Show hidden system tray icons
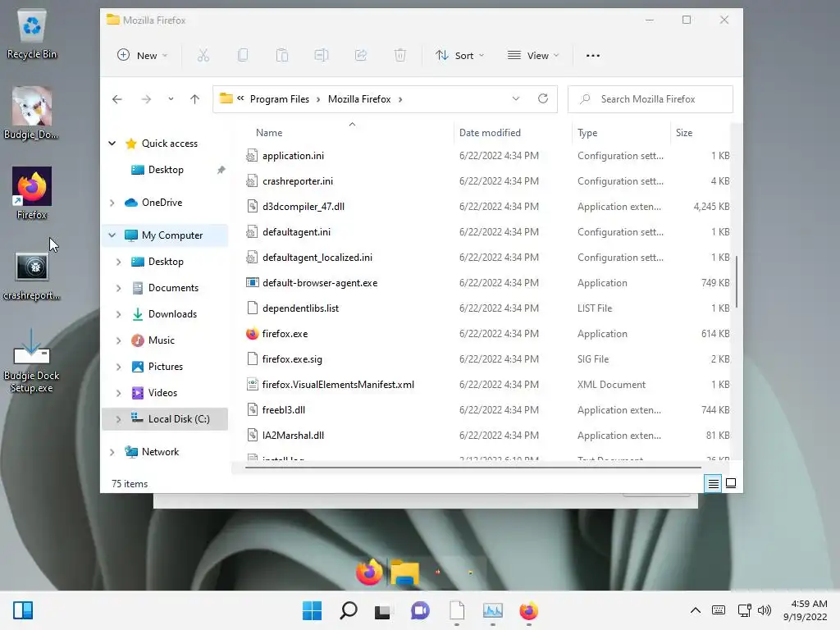Viewport: 840px width, 630px height. (695, 610)
